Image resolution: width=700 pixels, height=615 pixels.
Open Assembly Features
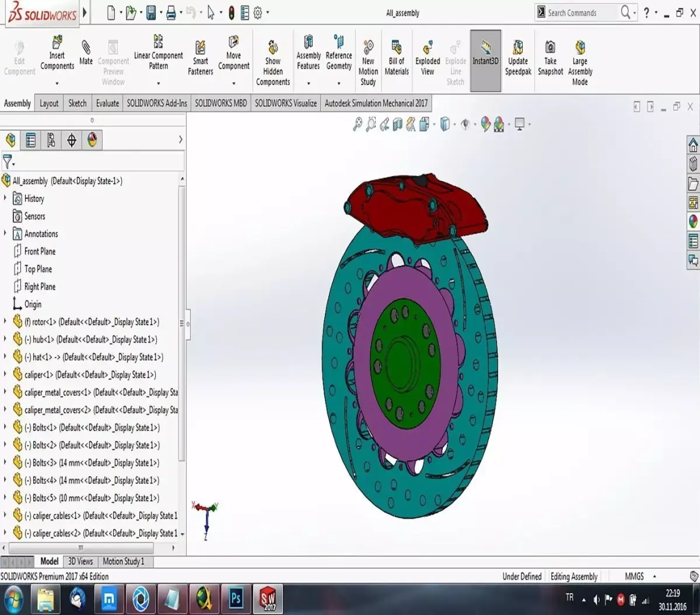(308, 55)
